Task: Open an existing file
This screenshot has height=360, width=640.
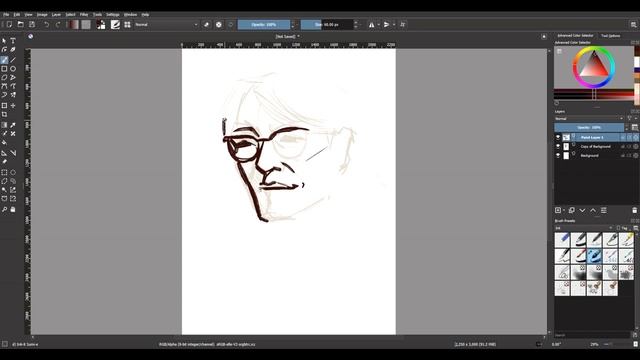Action: (20, 24)
